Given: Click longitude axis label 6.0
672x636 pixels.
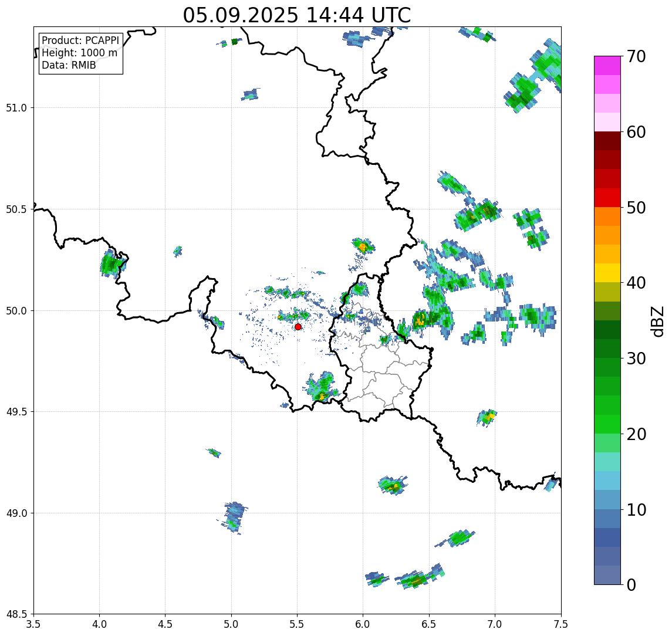Looking at the screenshot, I should tap(363, 624).
